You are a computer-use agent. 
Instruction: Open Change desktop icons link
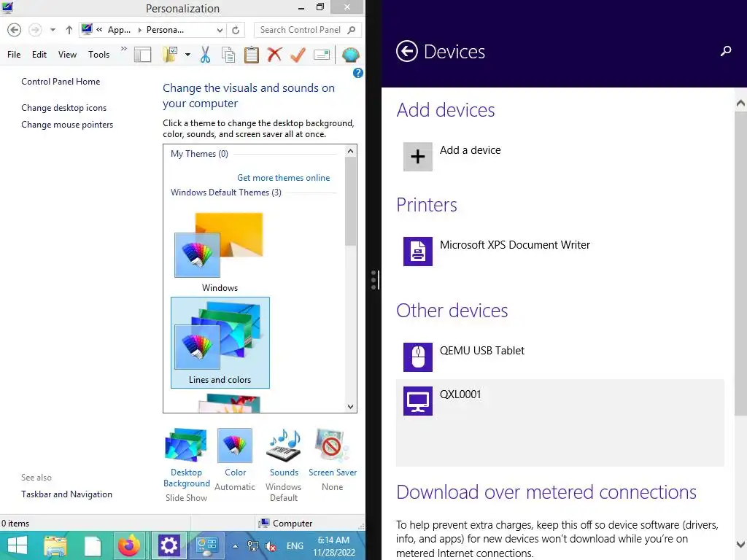tap(64, 108)
